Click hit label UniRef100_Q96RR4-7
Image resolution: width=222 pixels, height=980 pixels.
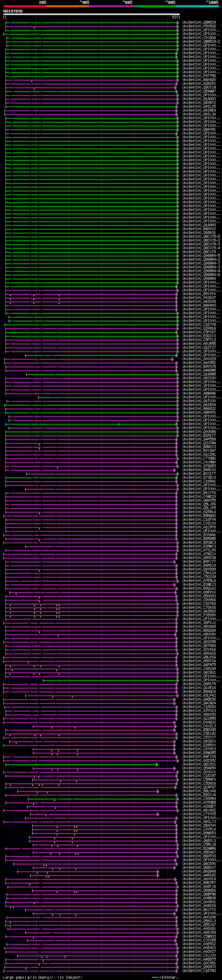(x=201, y=263)
